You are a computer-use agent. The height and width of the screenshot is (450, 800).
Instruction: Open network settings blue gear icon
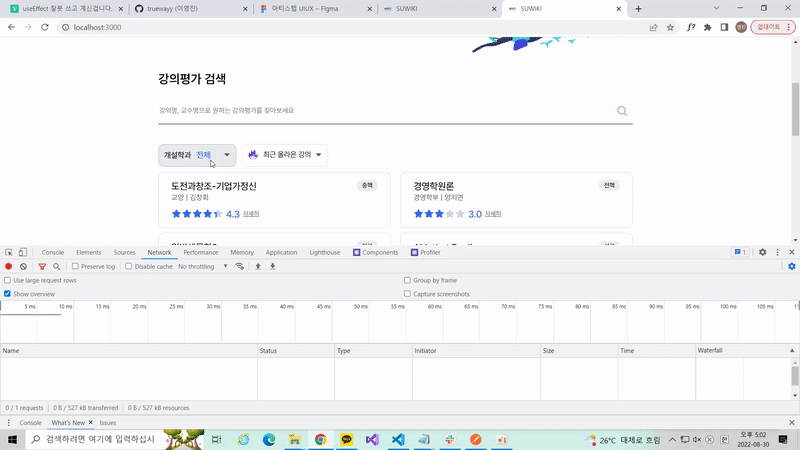792,266
